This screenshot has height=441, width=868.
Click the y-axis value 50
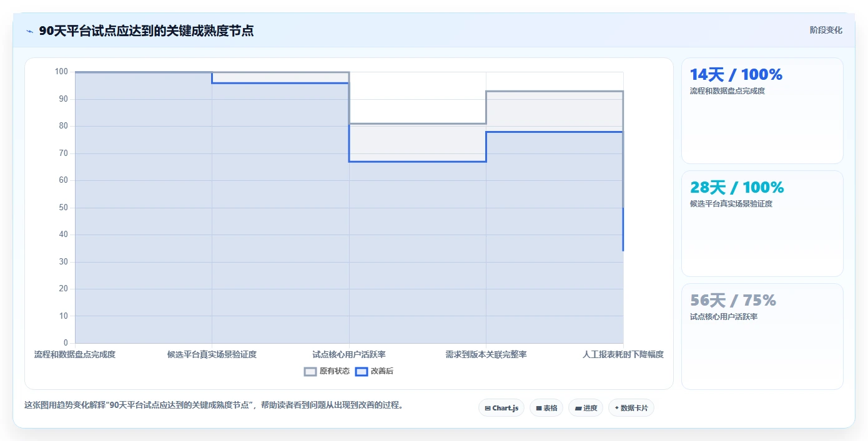63,207
